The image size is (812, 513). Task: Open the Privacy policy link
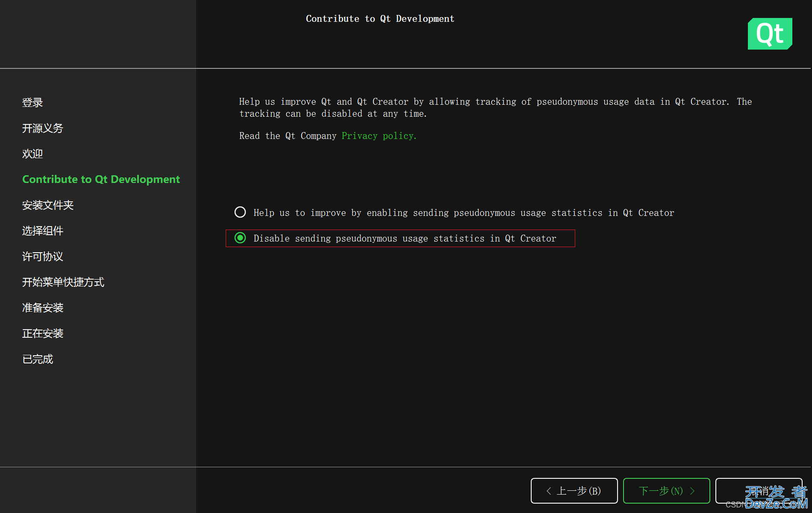(379, 136)
